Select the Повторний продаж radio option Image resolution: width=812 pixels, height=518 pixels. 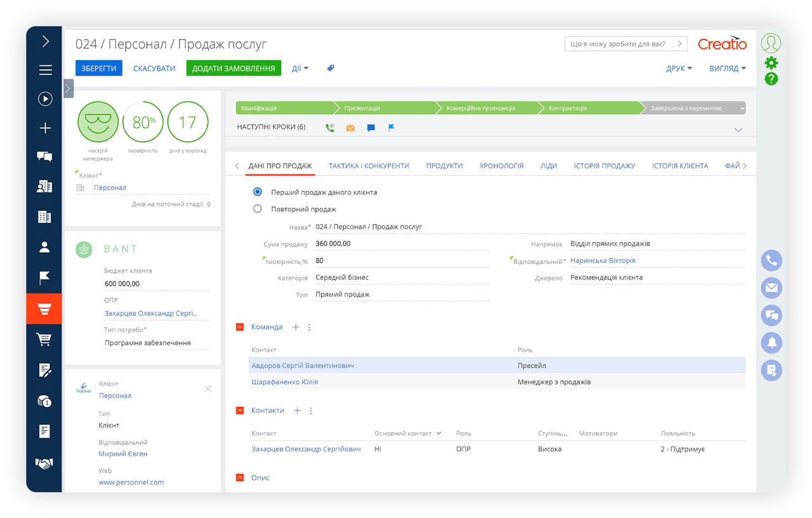pos(258,208)
